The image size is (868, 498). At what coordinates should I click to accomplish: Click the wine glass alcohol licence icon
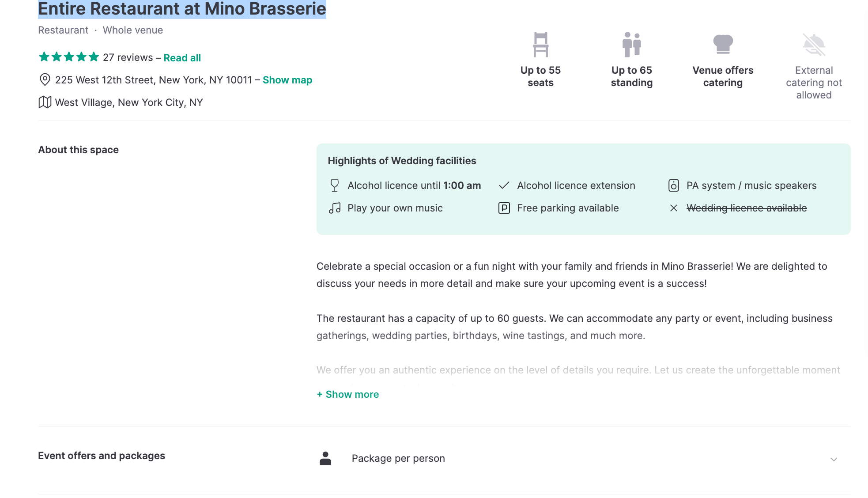click(x=335, y=185)
